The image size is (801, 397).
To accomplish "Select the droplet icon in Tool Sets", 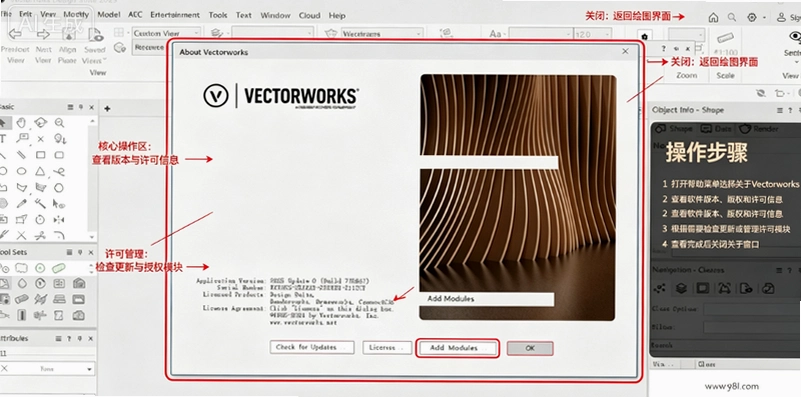I will pyautogui.click(x=21, y=283).
